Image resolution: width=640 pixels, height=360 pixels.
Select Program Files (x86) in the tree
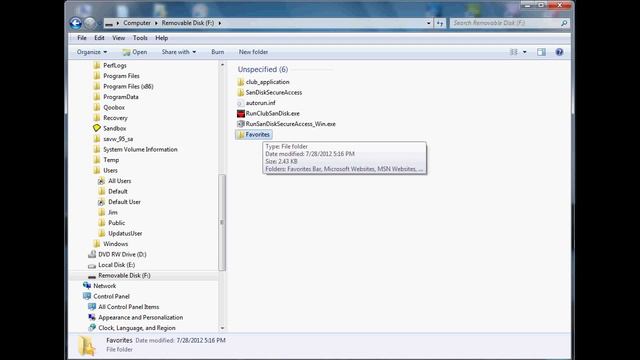click(128, 87)
